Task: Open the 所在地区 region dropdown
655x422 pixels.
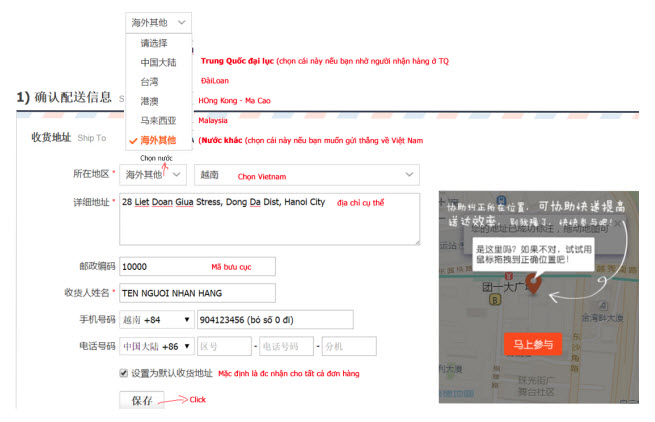Action: (x=153, y=175)
